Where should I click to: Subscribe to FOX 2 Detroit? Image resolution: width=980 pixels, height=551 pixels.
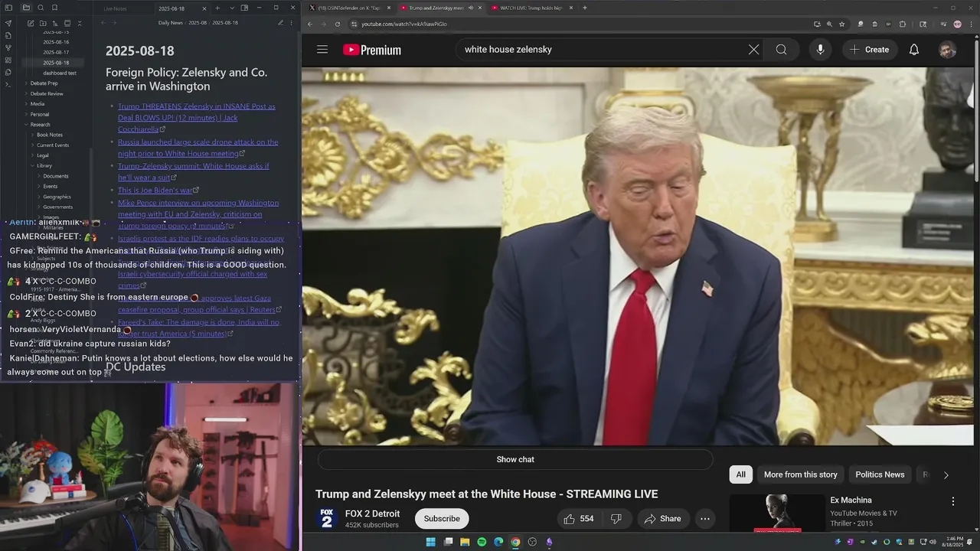click(442, 519)
